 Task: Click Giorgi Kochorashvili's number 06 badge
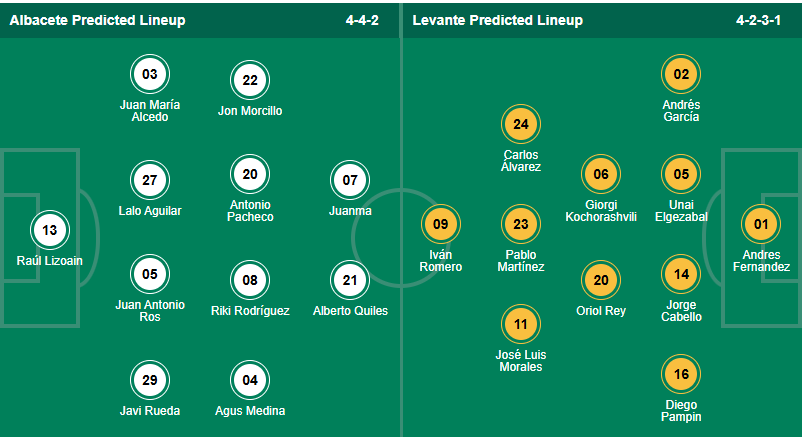[x=601, y=174]
